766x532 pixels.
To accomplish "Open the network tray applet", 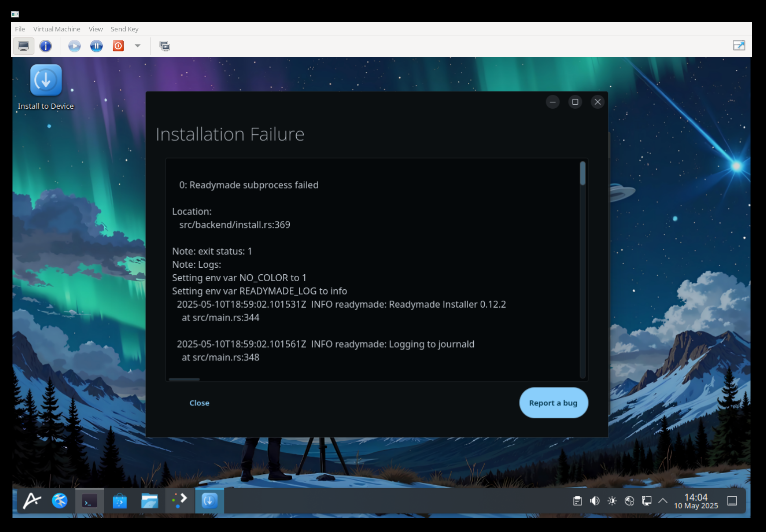I will pos(629,501).
